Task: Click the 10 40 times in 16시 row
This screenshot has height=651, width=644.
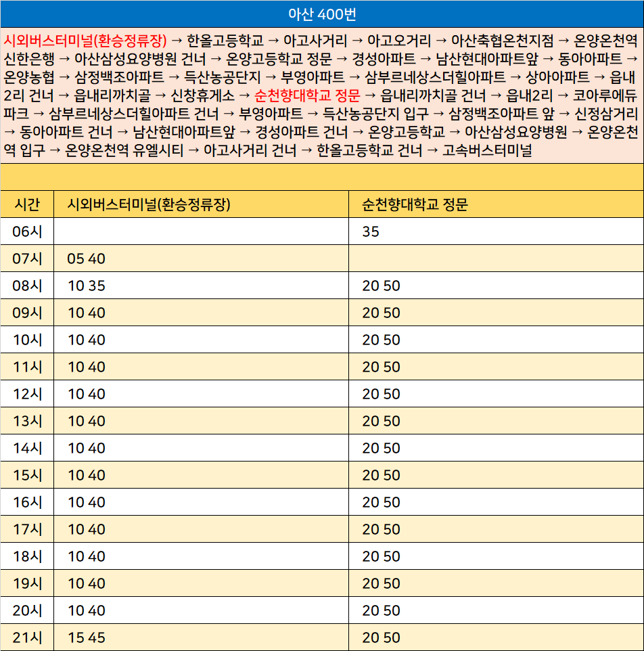Action: click(87, 502)
